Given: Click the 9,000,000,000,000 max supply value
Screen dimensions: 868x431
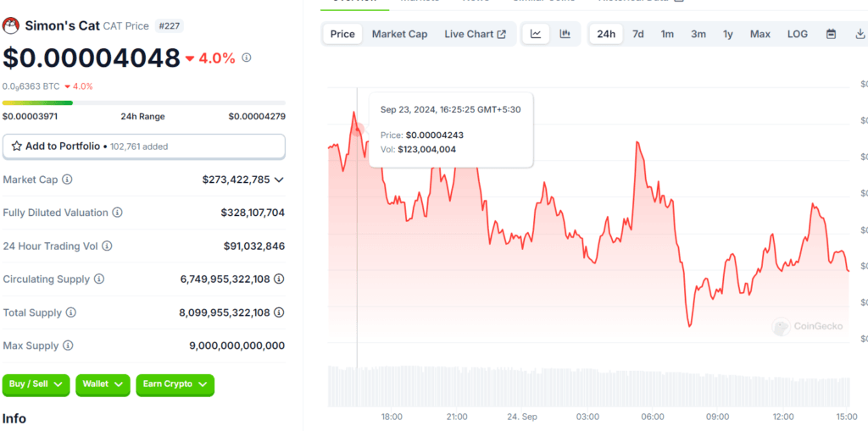Looking at the screenshot, I should click(x=237, y=345).
